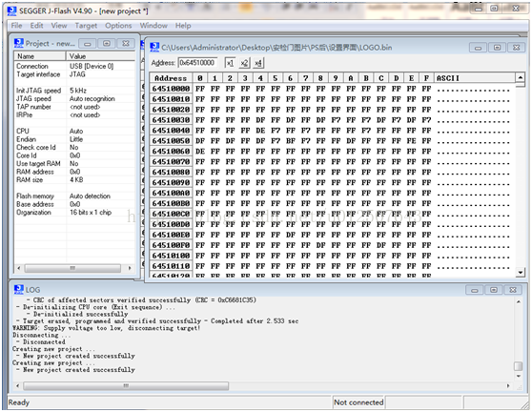
Task: Click the LOG panel icon
Action: point(19,290)
